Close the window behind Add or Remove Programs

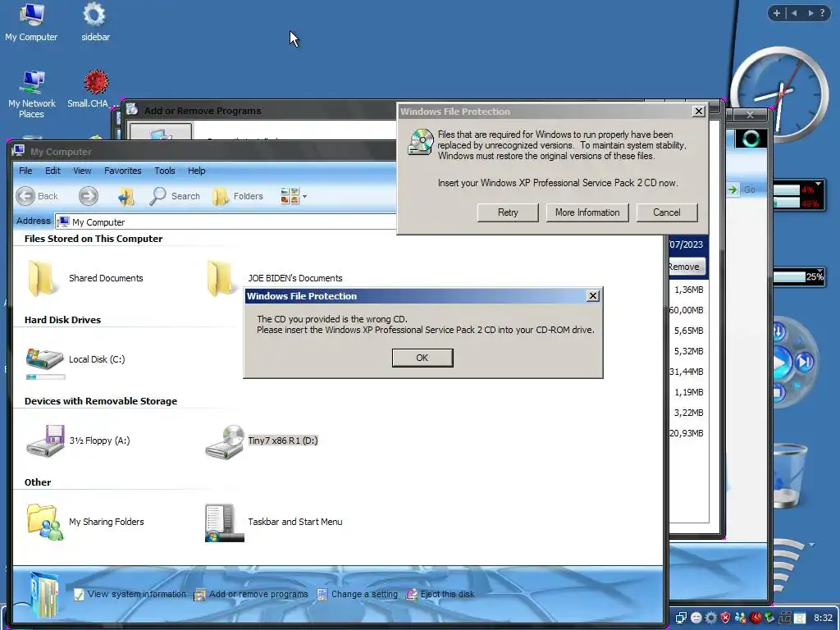[x=750, y=115]
